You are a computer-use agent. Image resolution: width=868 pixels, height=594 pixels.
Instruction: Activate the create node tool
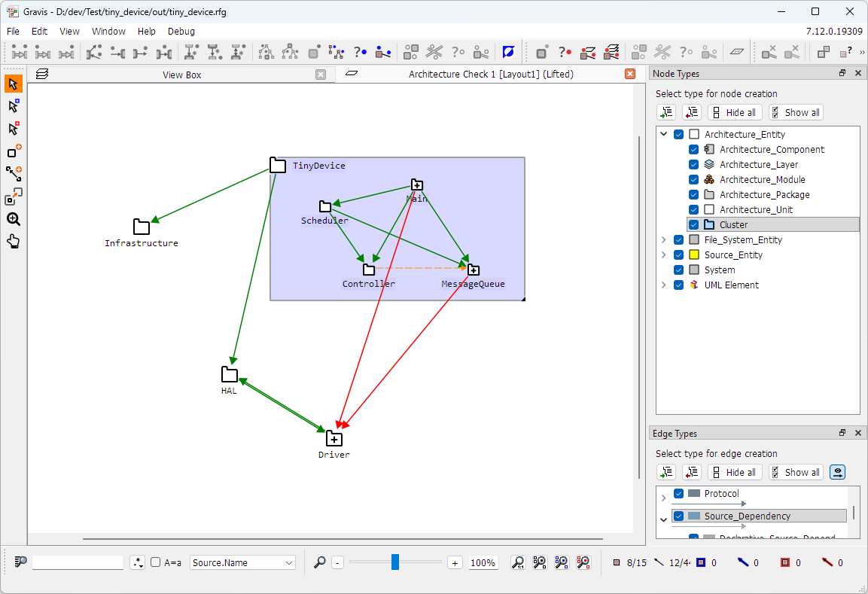coord(14,151)
